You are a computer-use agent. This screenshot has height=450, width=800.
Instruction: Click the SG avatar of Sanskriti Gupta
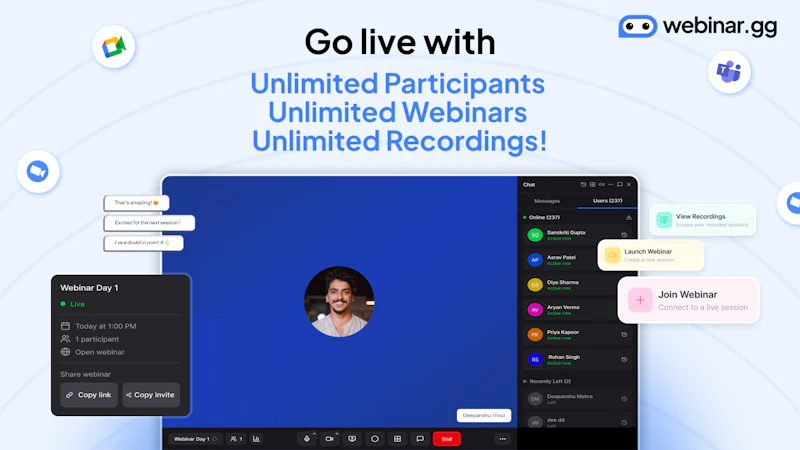[x=535, y=235]
